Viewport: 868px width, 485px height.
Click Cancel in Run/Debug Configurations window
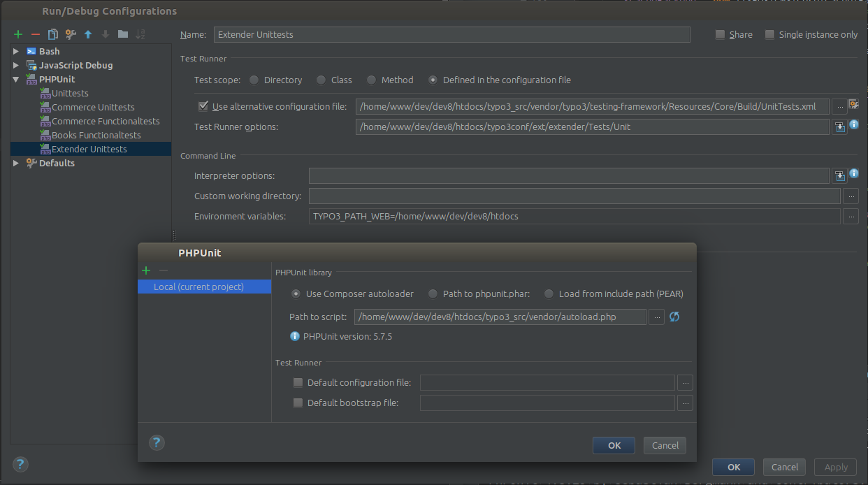click(x=785, y=467)
